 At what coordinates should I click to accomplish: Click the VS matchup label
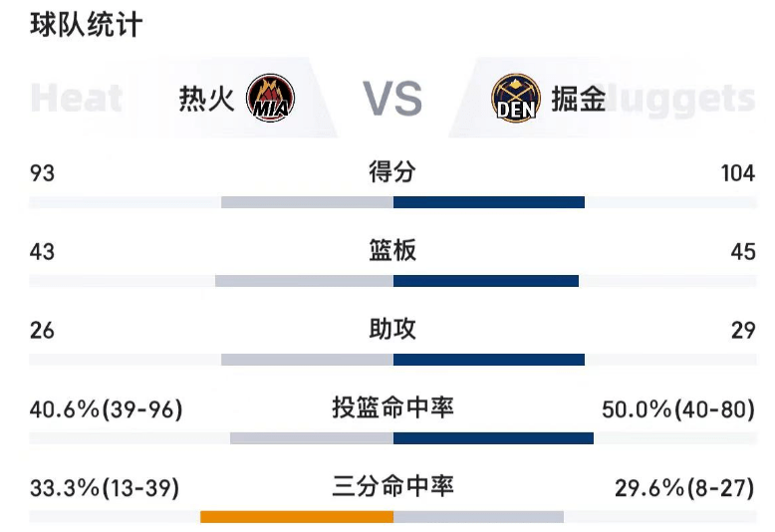[x=392, y=99]
